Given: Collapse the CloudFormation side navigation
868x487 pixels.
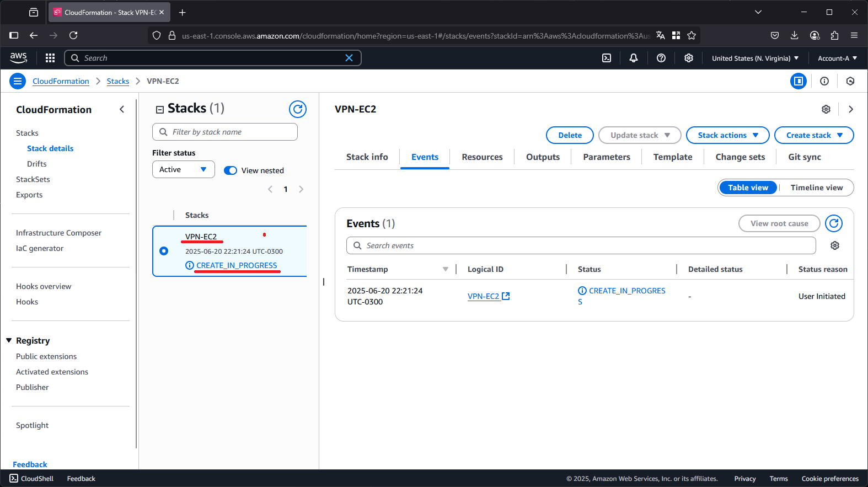Looking at the screenshot, I should (122, 109).
